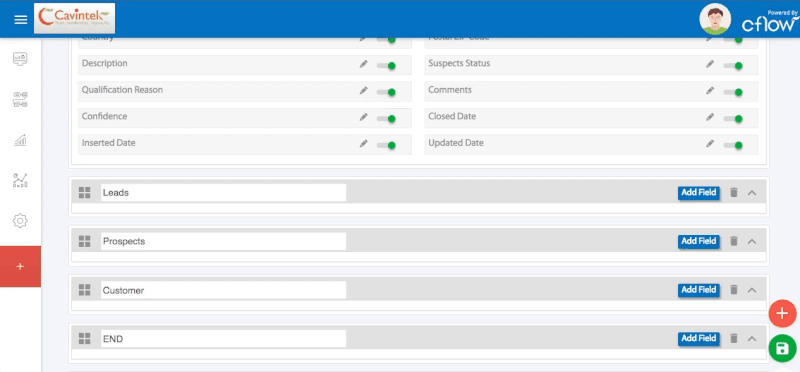Edit the Updated Date field pencil icon
This screenshot has width=800, height=372.
(710, 143)
